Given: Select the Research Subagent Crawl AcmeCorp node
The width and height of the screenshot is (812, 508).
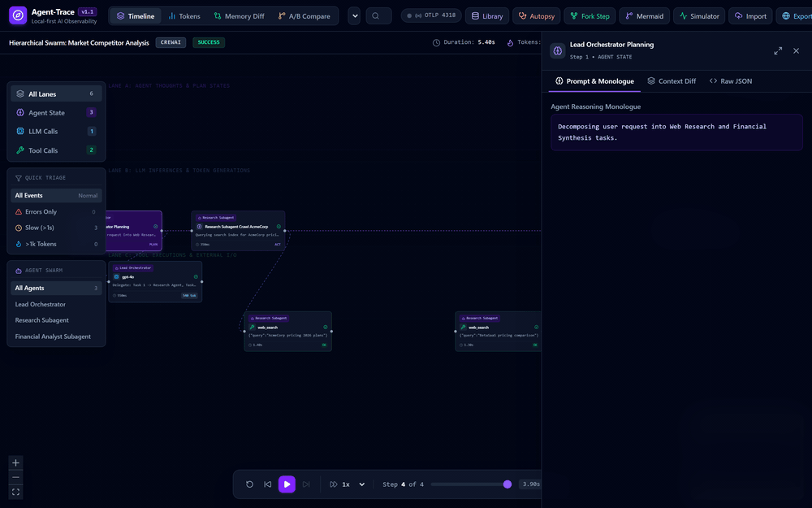Looking at the screenshot, I should (238, 231).
